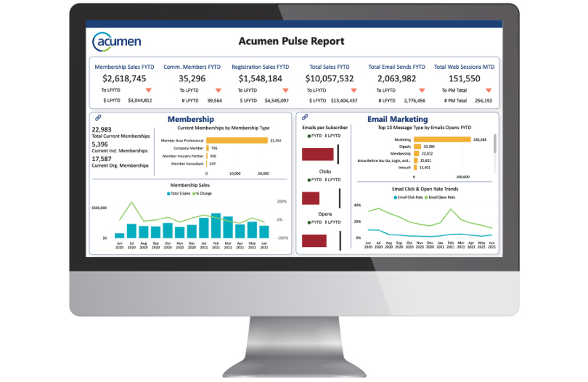Click the $ LFYTD value $3,044,812

(139, 100)
